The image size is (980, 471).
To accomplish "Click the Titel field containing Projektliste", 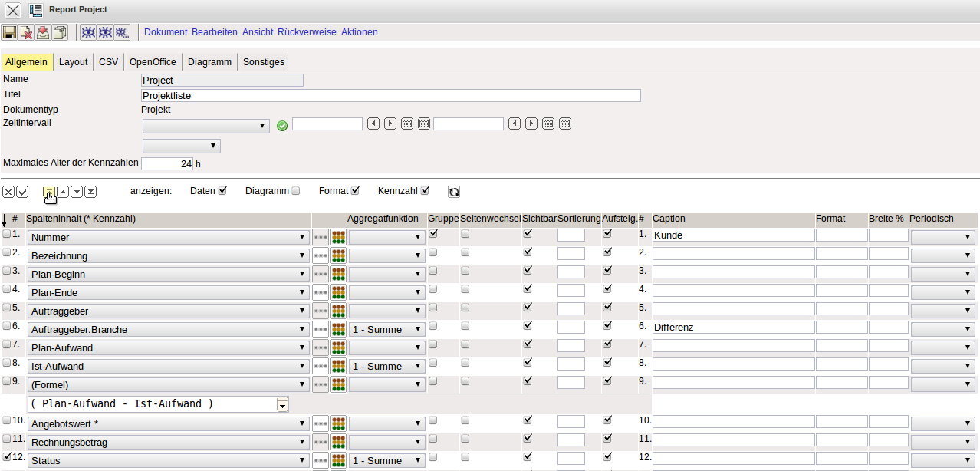I will point(391,96).
